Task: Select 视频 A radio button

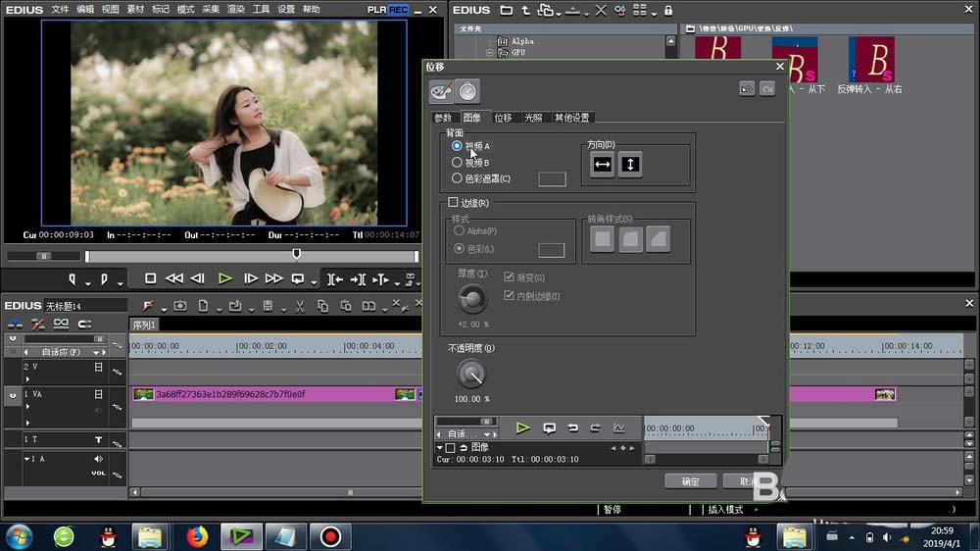Action: 457,146
